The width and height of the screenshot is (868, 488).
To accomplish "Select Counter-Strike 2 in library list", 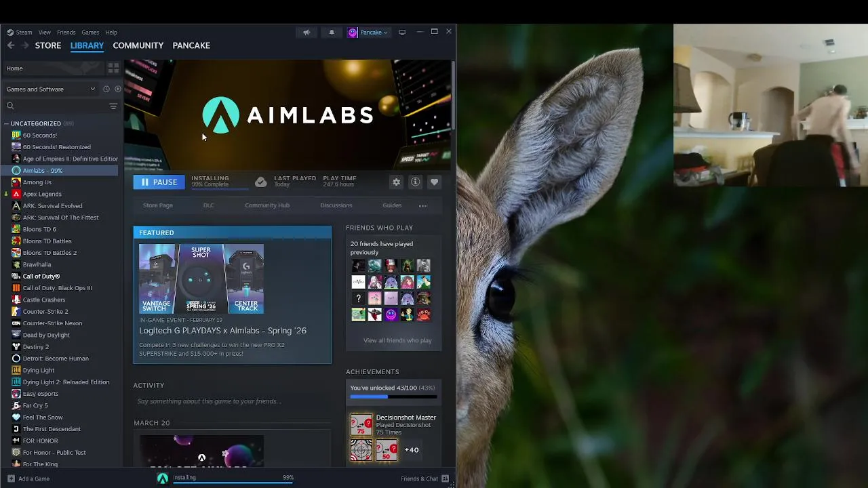I will 45,312.
